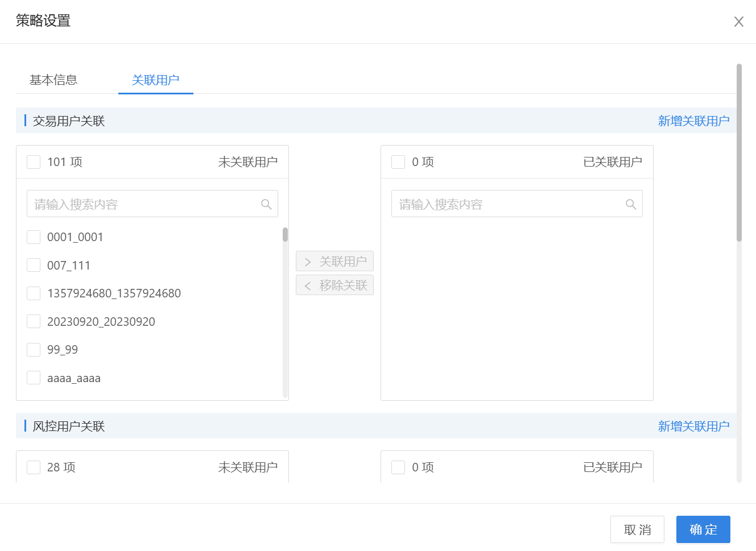Click the search magnifier in 已关联用户 trading panel
Image resolution: width=756 pixels, height=551 pixels.
(x=631, y=204)
